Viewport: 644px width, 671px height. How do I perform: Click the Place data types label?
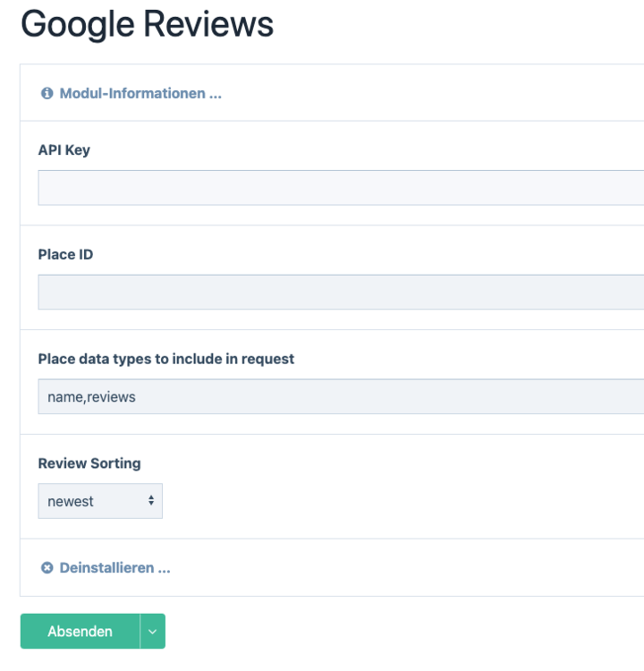[165, 359]
